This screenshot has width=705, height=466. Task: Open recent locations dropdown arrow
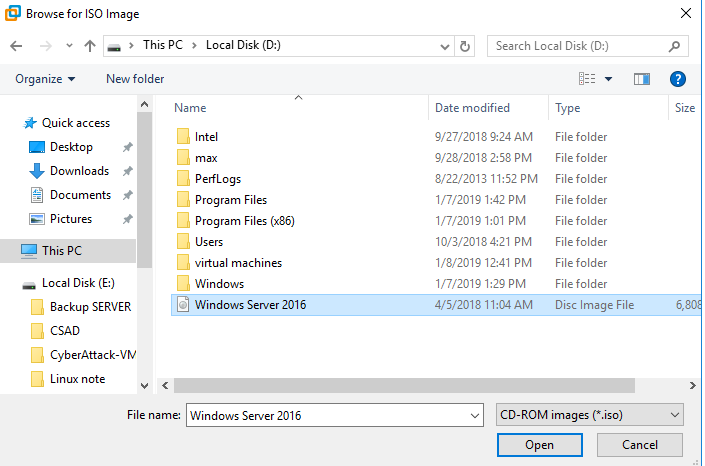69,46
